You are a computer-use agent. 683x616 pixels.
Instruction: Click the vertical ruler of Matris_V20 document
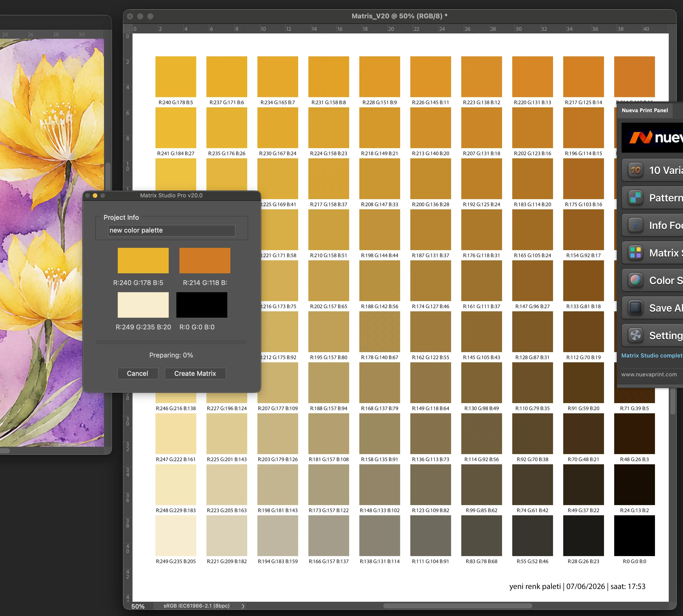coord(127,317)
